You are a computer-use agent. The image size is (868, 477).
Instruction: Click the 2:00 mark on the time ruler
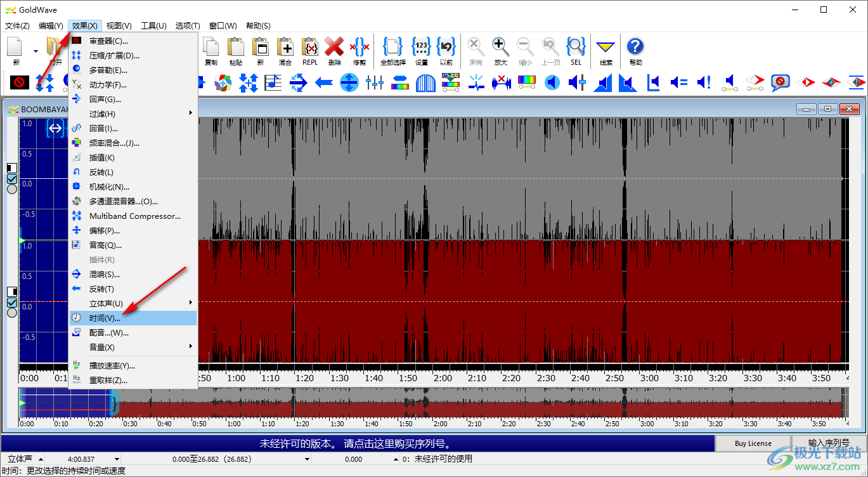(x=442, y=377)
